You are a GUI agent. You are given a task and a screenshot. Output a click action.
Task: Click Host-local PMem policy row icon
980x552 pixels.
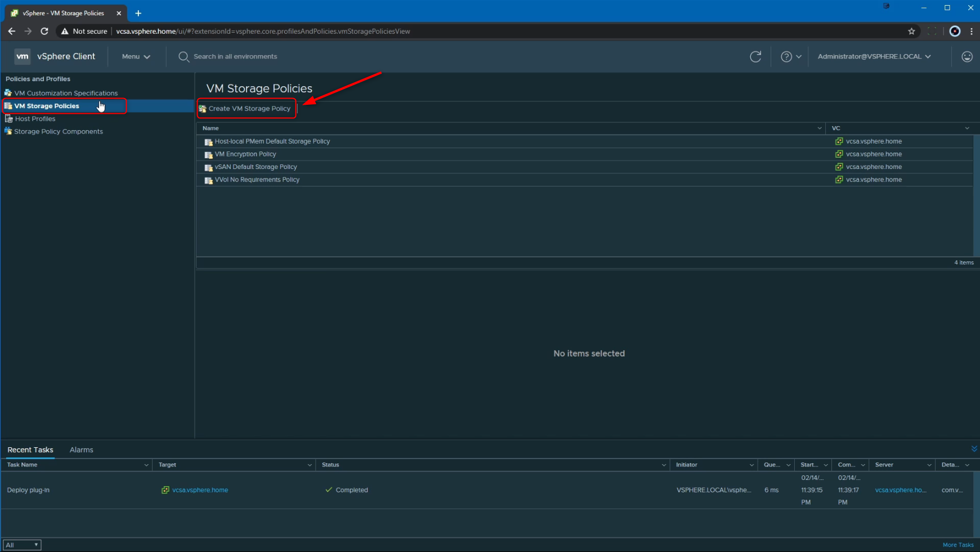click(208, 142)
